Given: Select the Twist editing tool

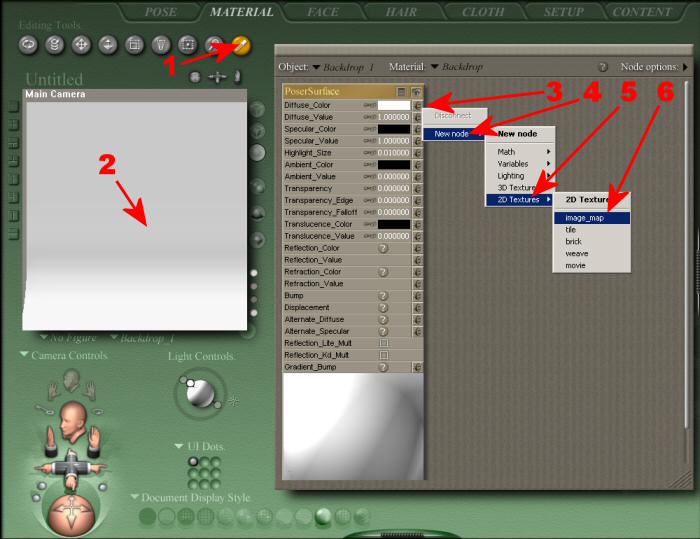Looking at the screenshot, I should click(54, 45).
